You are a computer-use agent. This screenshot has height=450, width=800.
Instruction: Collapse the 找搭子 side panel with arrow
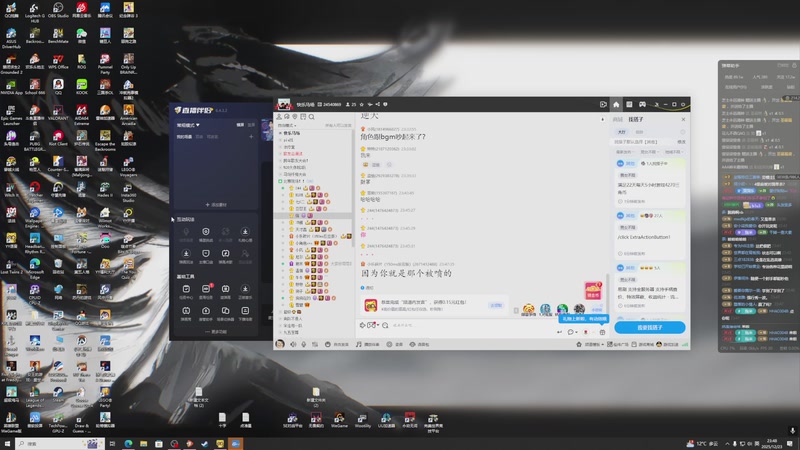pos(602,119)
